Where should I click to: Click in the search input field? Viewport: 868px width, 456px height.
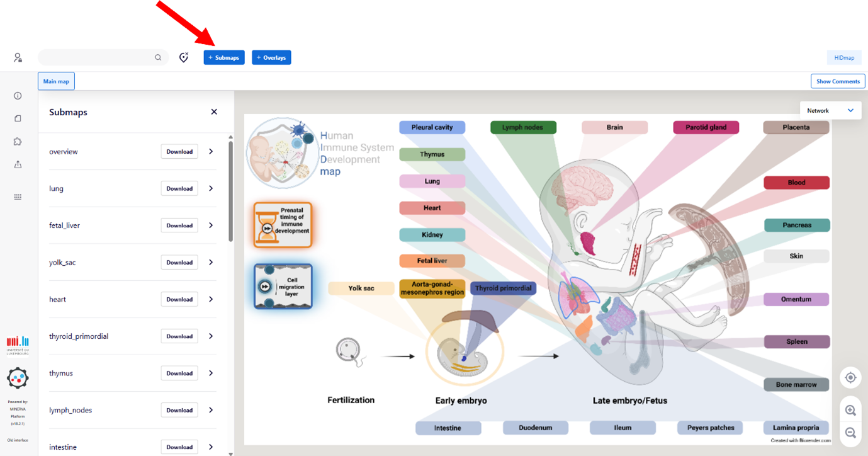click(94, 57)
